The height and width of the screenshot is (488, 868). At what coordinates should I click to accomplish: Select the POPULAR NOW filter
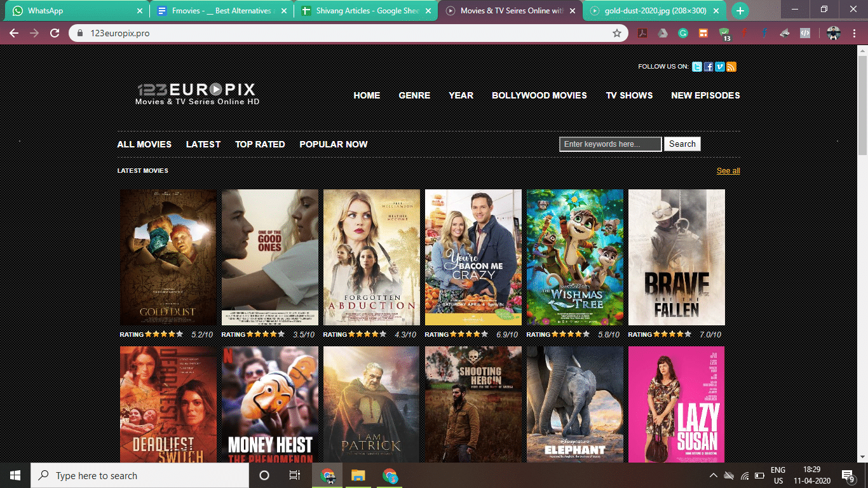point(334,144)
